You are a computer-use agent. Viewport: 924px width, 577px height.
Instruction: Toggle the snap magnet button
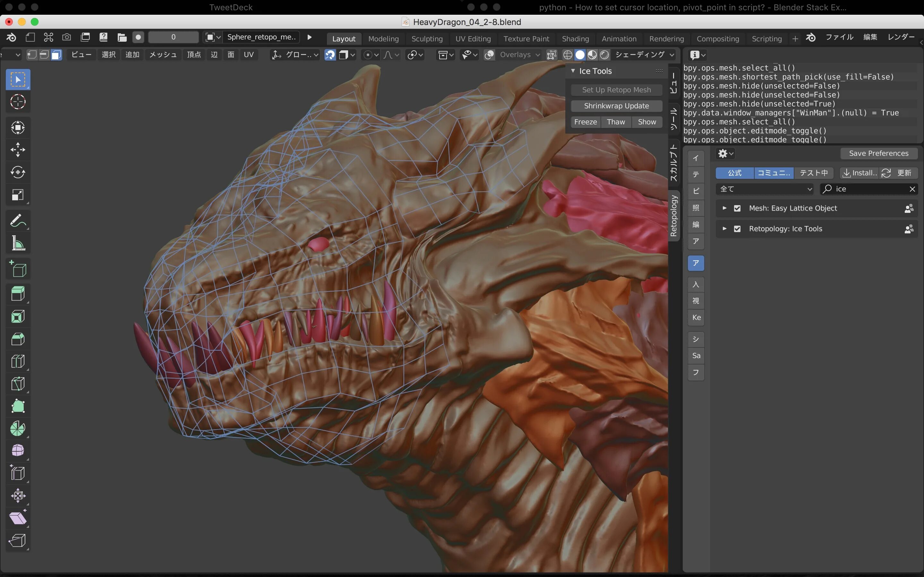330,55
